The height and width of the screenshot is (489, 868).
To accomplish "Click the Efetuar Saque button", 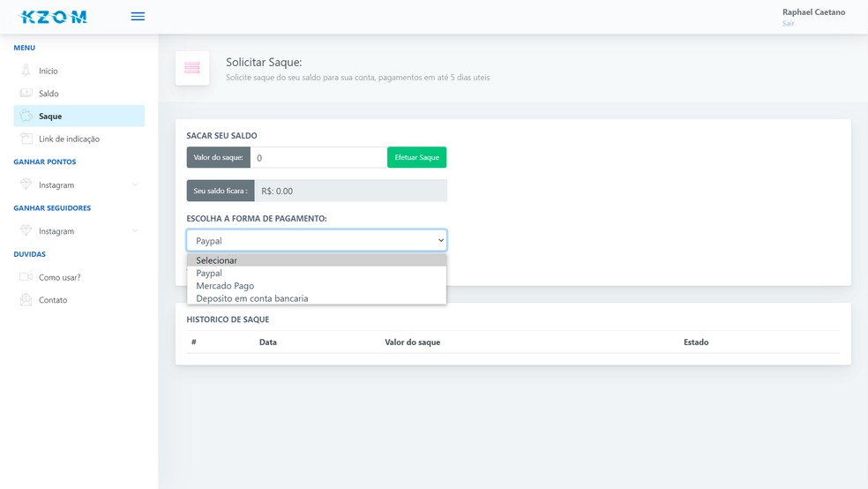I will (x=417, y=157).
